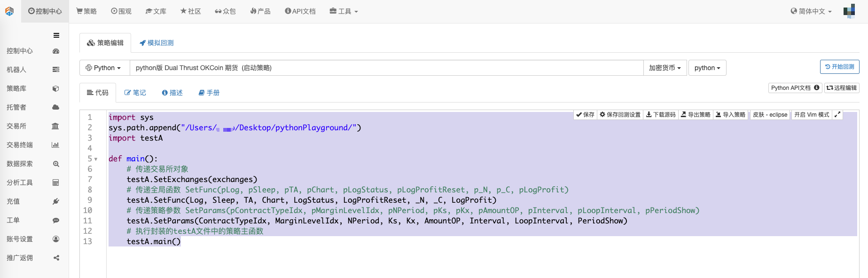Toggle Vim mode with 开启 Vim 模式
The height and width of the screenshot is (278, 868).
pyautogui.click(x=812, y=115)
